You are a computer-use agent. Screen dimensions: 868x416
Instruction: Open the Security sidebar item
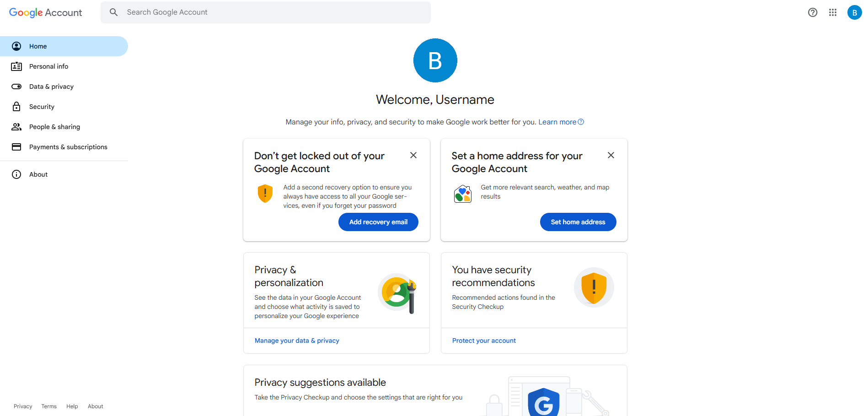(x=42, y=107)
